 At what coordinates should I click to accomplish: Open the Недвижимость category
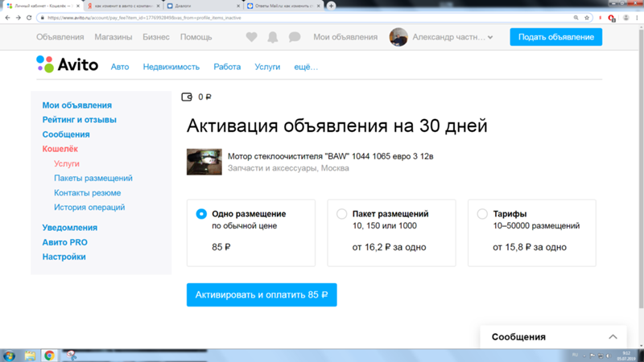click(171, 67)
